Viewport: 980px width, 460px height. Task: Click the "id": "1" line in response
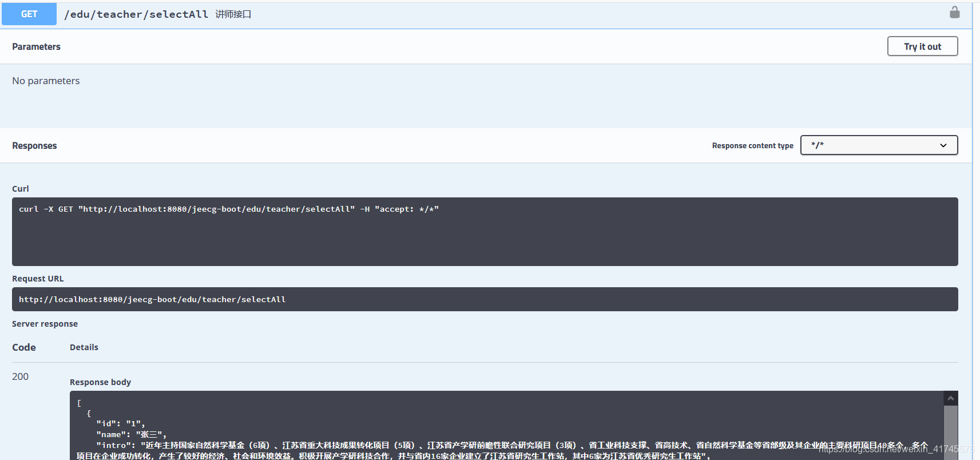[x=120, y=423]
